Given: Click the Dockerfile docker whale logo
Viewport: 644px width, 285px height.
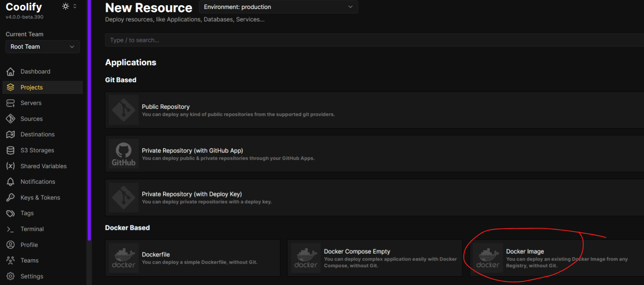Looking at the screenshot, I should [124, 258].
